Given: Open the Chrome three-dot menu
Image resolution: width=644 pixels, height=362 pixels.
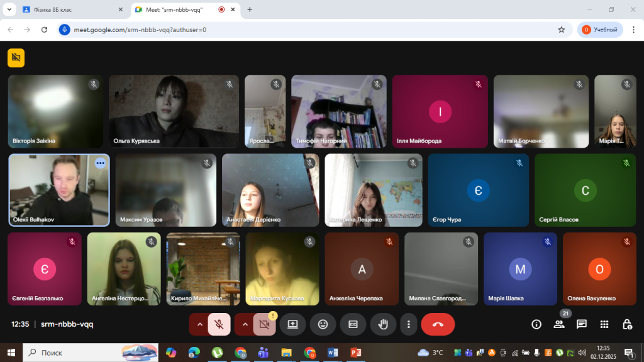Looking at the screenshot, I should 633,30.
